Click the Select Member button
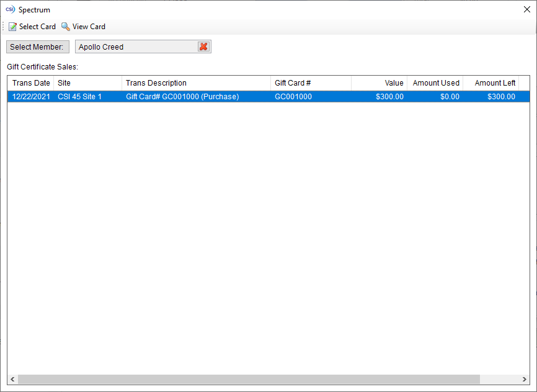Image resolution: width=537 pixels, height=392 pixels. [x=38, y=47]
